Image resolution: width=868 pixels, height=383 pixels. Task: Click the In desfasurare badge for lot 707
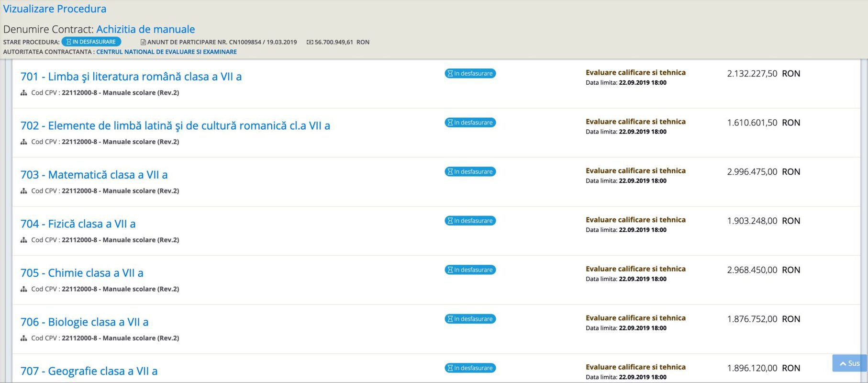470,368
